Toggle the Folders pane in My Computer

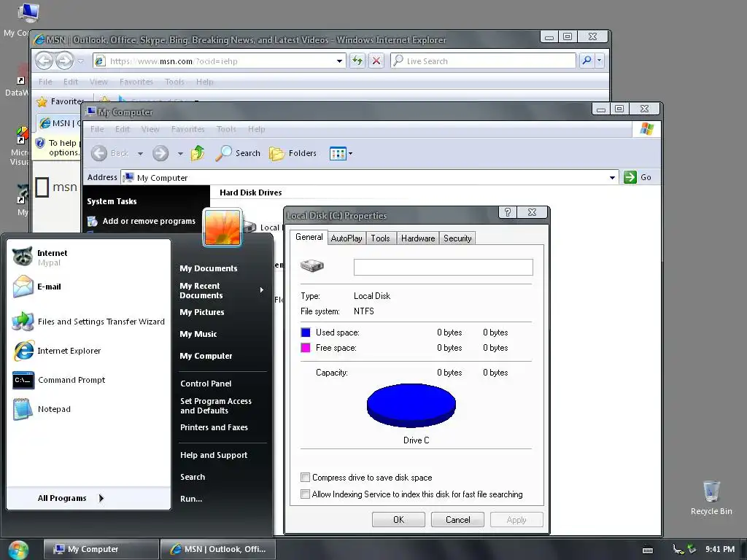pos(293,153)
